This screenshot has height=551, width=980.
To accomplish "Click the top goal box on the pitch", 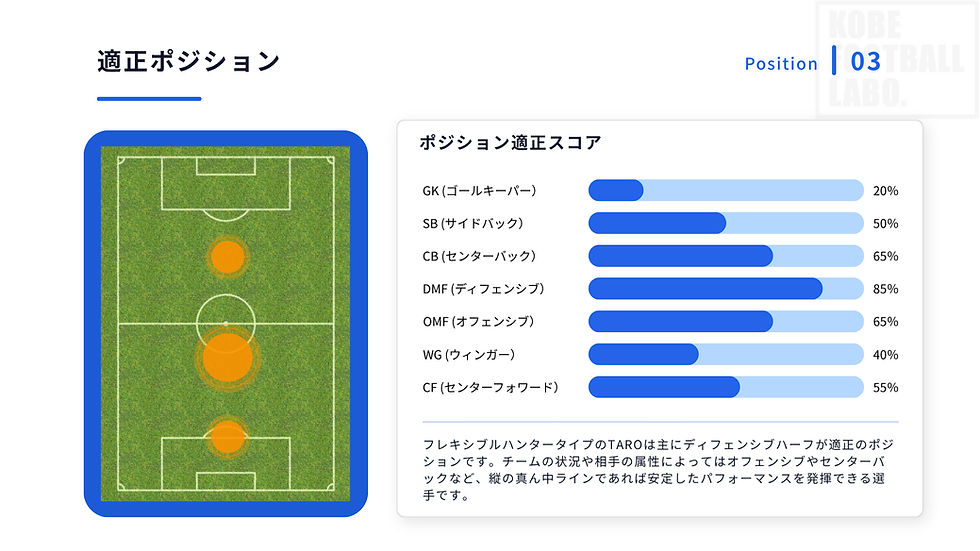I will (226, 166).
